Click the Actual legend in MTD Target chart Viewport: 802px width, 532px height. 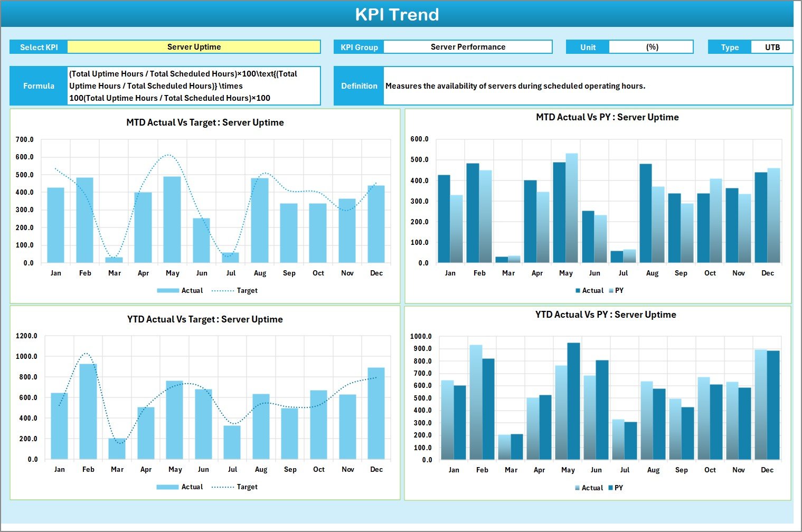[192, 290]
